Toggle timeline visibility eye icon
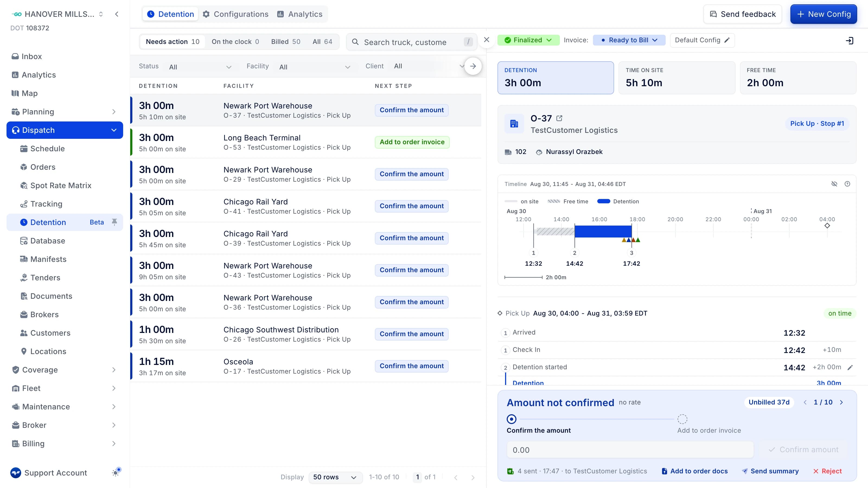868x488 pixels. 834,184
